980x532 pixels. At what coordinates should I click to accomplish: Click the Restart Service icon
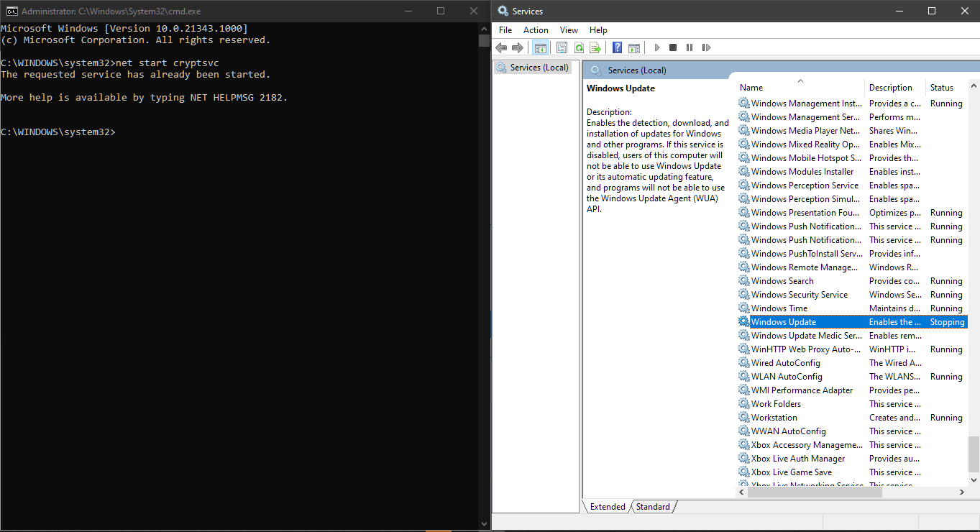click(x=706, y=47)
